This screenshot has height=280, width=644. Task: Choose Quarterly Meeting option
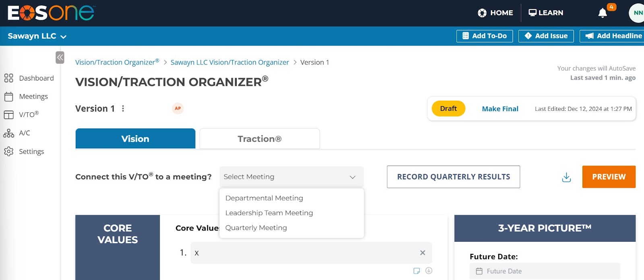click(x=291, y=228)
